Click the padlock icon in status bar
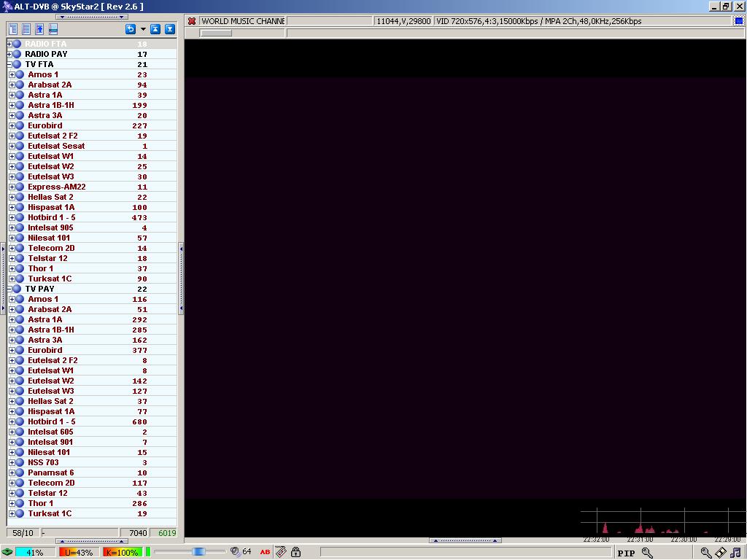Image resolution: width=747 pixels, height=560 pixels. coord(295,552)
